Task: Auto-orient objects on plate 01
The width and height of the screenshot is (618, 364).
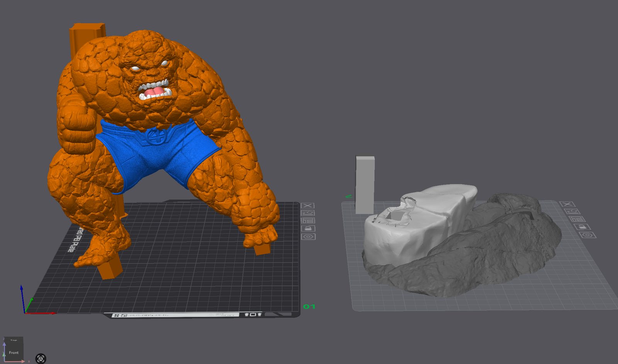Action: coord(308,213)
